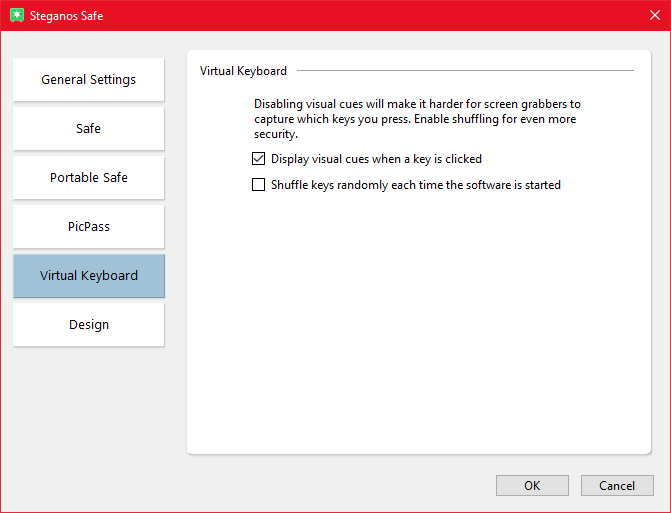This screenshot has height=513, width=671.
Task: Enable the Shuffle keys randomly checkbox
Action: pos(259,185)
